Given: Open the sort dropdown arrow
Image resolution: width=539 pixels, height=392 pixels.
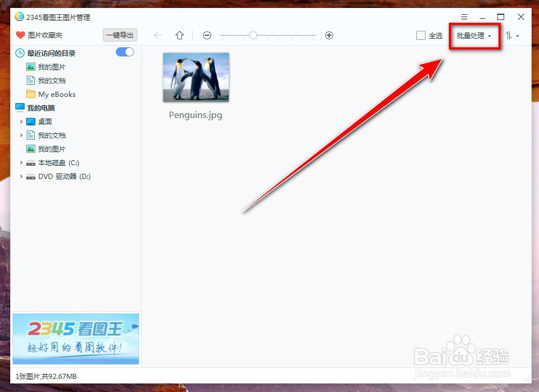Looking at the screenshot, I should point(518,36).
